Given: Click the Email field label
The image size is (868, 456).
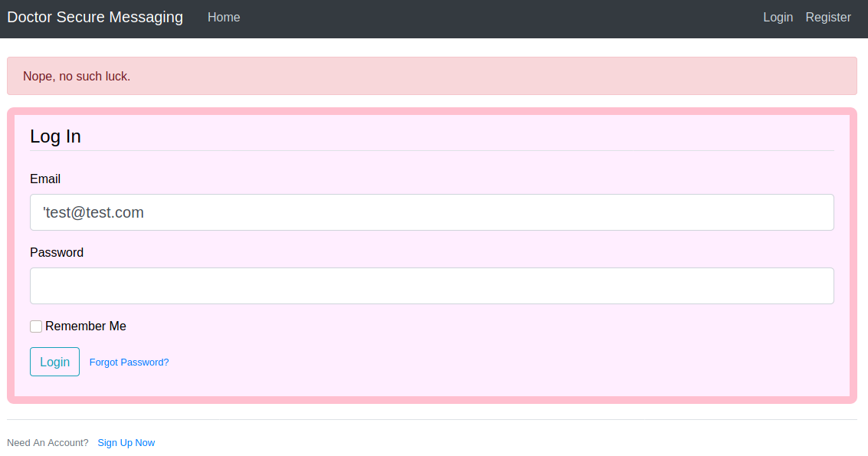Looking at the screenshot, I should [x=45, y=179].
